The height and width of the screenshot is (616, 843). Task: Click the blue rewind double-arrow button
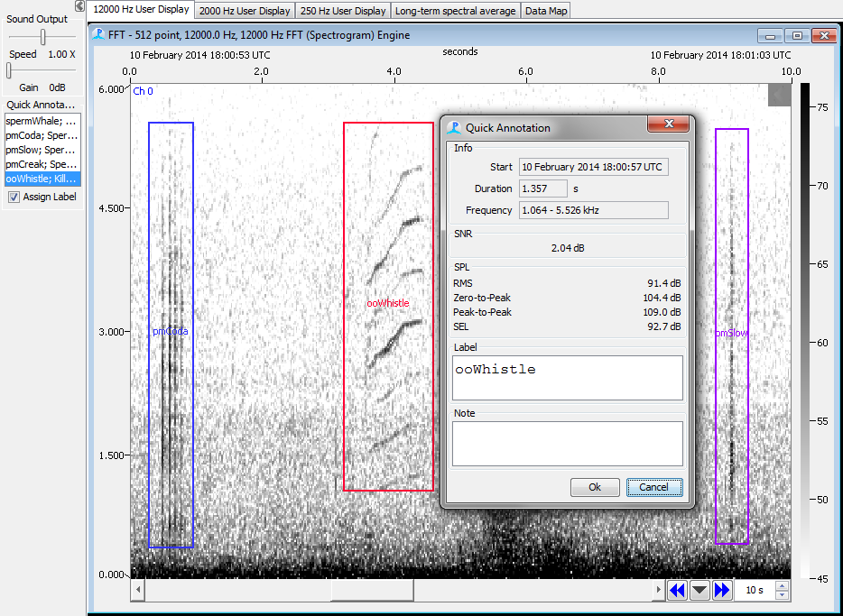tap(678, 590)
